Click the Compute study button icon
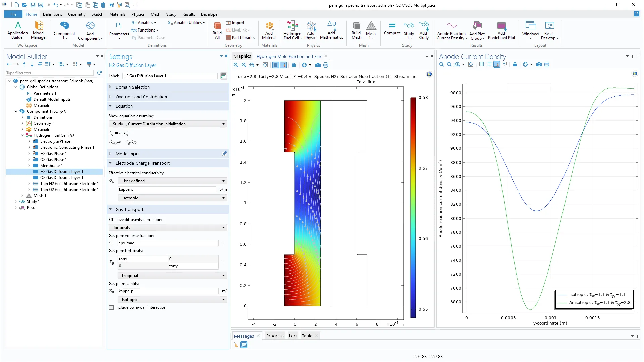 coord(392,26)
